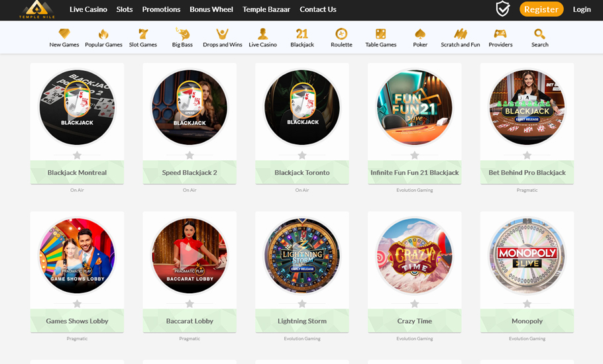Open the Contact Us menu item
This screenshot has height=364, width=603.
(318, 9)
